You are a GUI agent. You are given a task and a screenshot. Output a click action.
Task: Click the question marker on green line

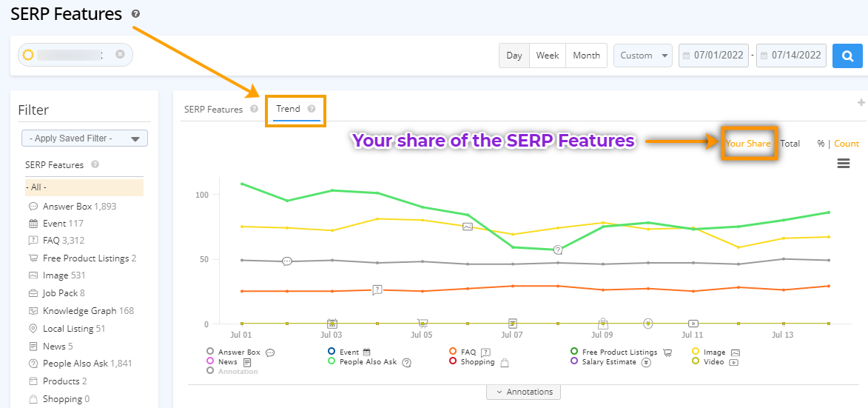point(558,250)
